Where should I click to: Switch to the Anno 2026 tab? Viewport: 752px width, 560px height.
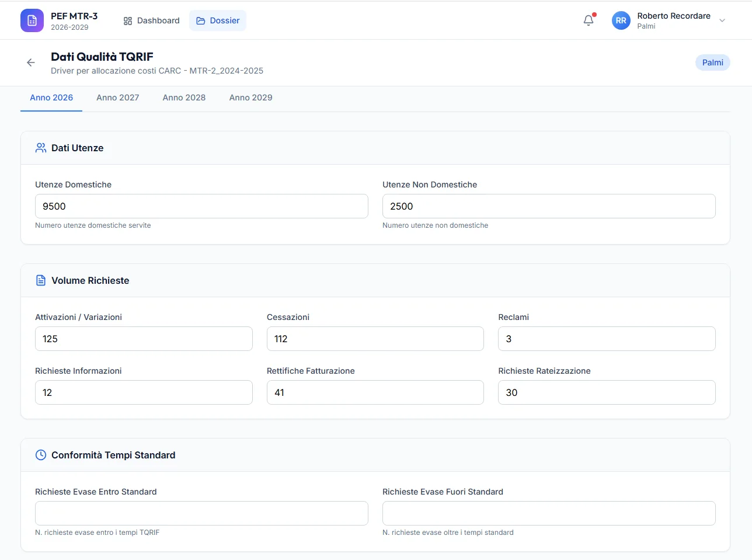coord(51,98)
